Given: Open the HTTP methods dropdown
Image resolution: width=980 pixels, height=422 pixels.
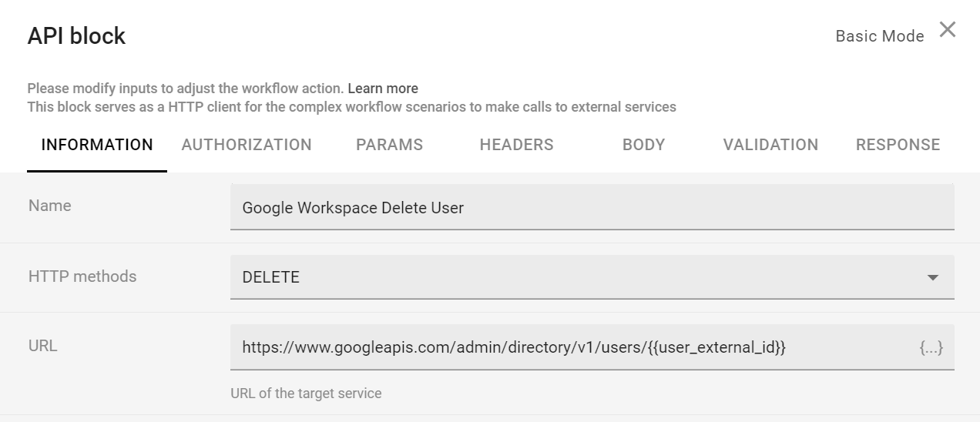Looking at the screenshot, I should 592,276.
